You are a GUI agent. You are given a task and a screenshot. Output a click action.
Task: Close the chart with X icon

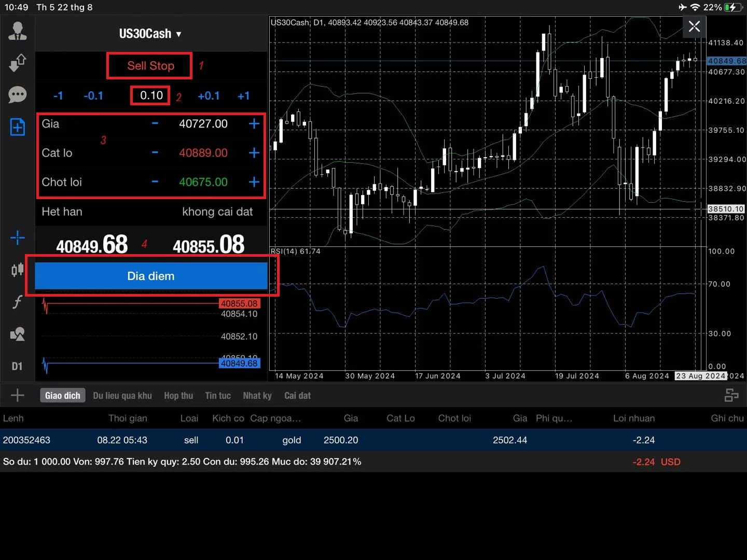[x=694, y=26]
